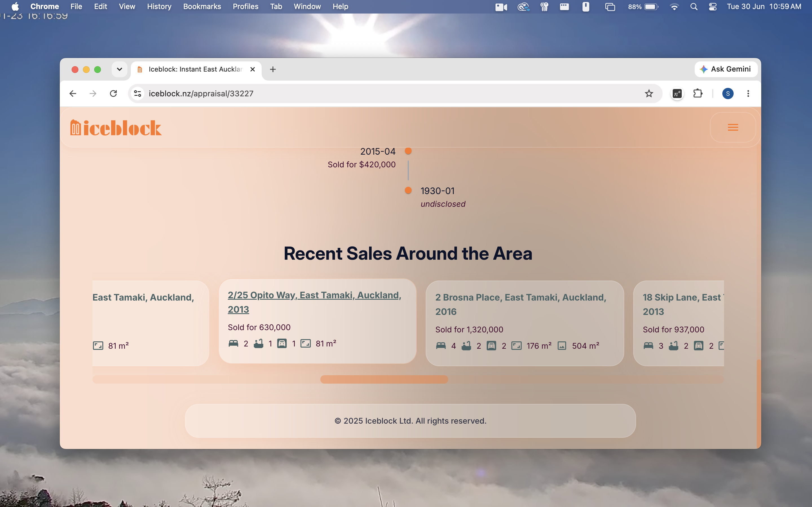The width and height of the screenshot is (812, 507).
Task: Open the Bookmarks menu
Action: click(x=202, y=7)
